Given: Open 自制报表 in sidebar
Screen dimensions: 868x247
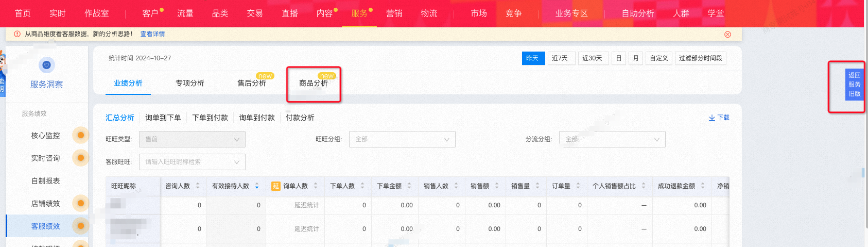Looking at the screenshot, I should [46, 181].
